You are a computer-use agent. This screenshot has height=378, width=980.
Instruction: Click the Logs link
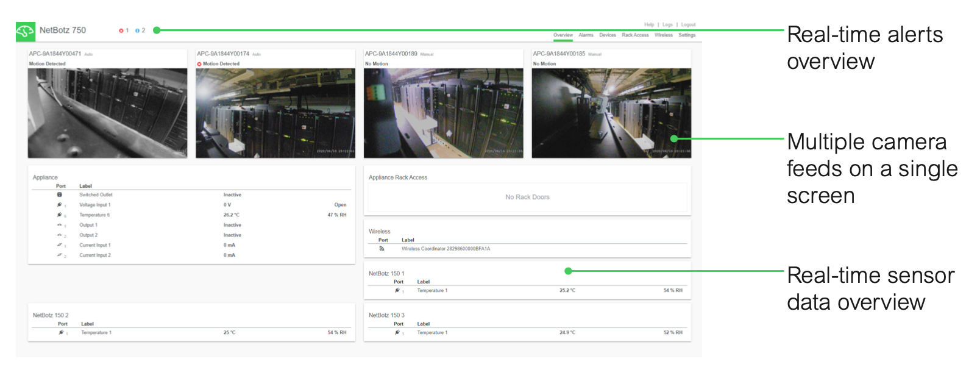click(668, 25)
